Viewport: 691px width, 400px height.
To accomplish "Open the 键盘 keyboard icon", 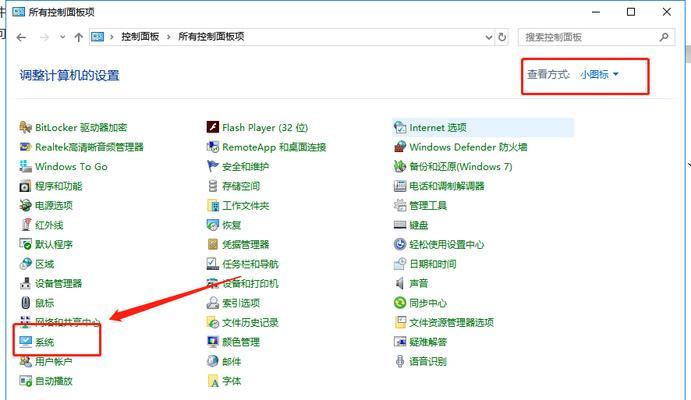I will pyautogui.click(x=400, y=225).
